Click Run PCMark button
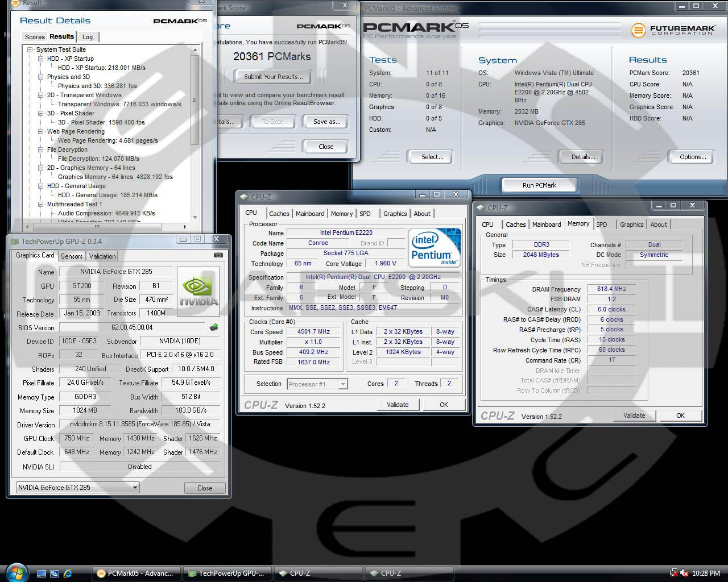This screenshot has width=728, height=582. [x=539, y=185]
